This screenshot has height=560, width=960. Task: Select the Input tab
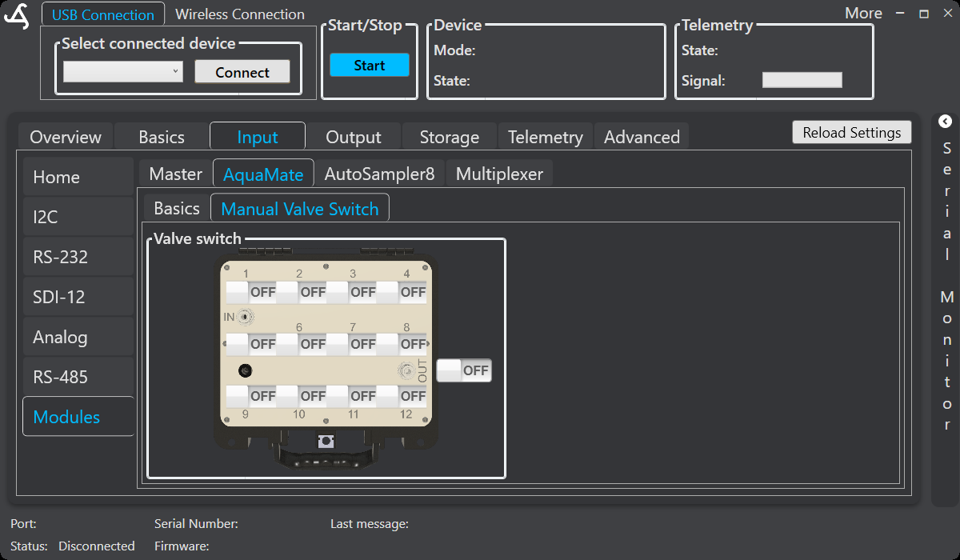tap(258, 137)
